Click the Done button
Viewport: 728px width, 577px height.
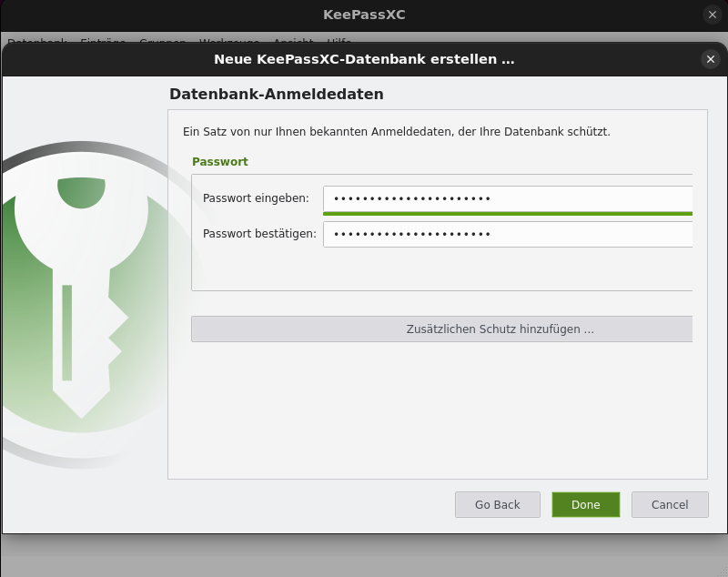click(585, 504)
